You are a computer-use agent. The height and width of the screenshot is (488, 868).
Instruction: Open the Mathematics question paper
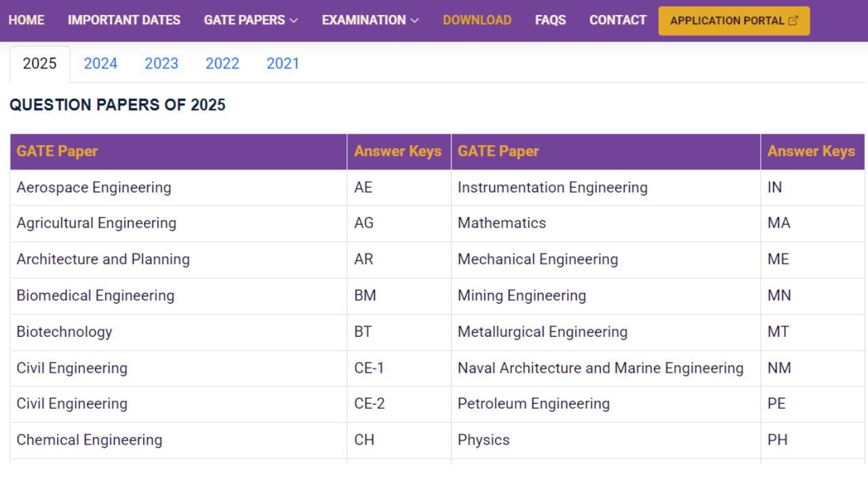[501, 224]
